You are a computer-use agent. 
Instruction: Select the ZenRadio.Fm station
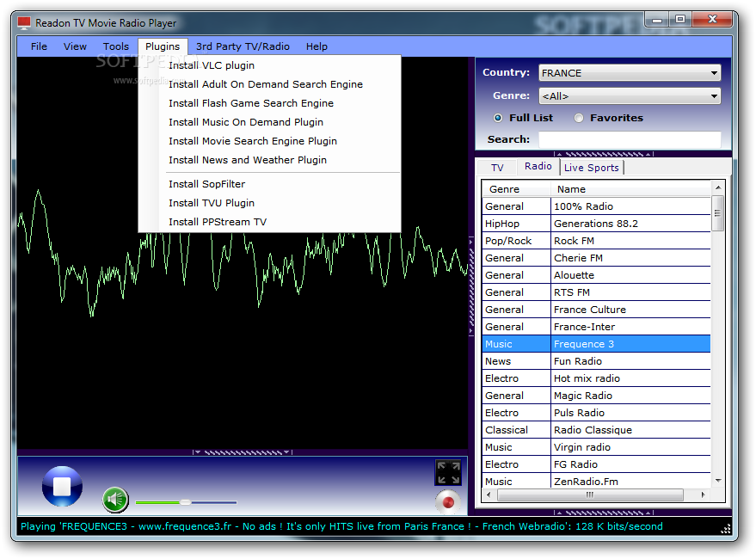(596, 481)
